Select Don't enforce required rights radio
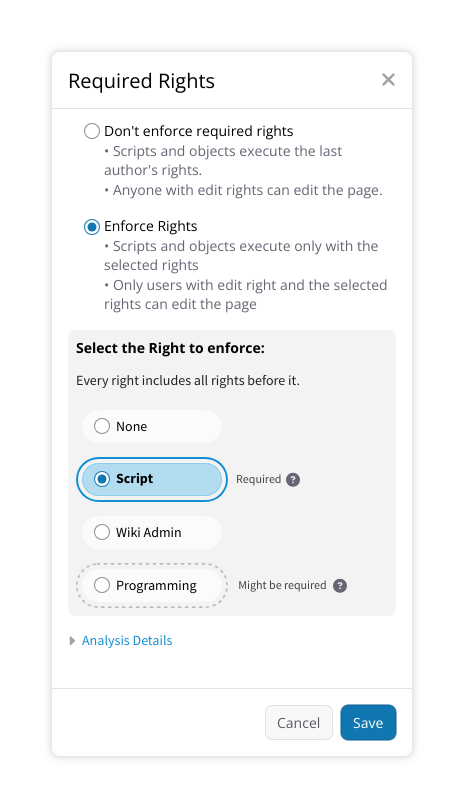Image resolution: width=464 pixels, height=808 pixels. click(92, 131)
